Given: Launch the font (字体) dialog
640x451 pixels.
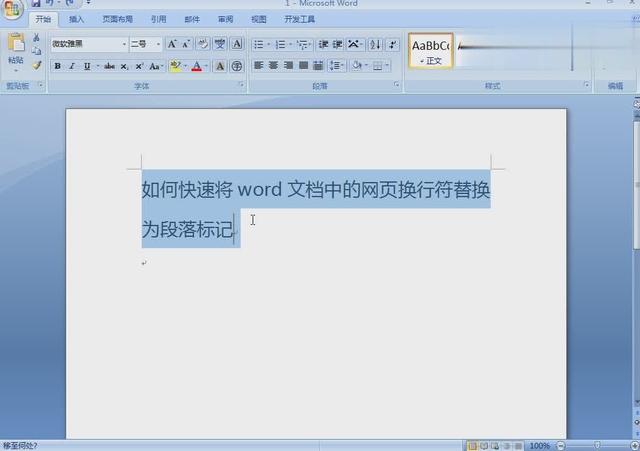Looking at the screenshot, I should [242, 85].
